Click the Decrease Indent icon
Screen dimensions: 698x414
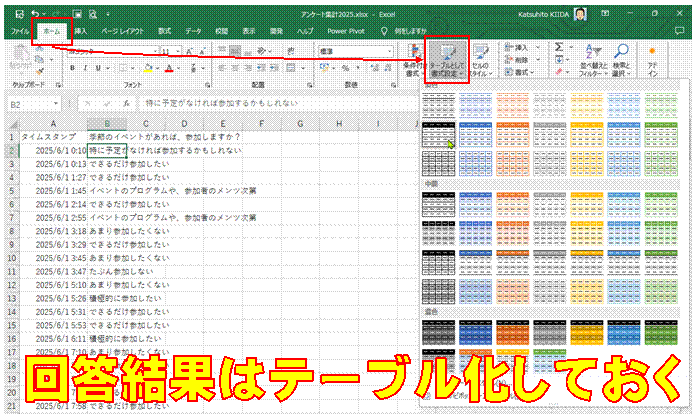262,68
